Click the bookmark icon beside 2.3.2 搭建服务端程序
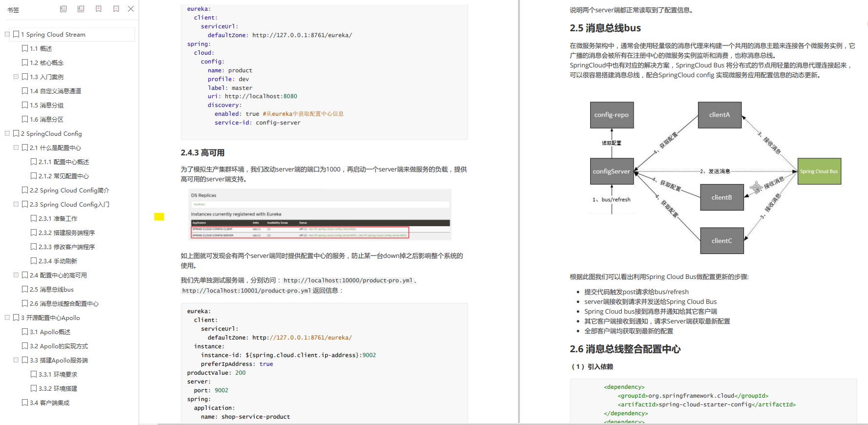This screenshot has width=868, height=425. click(x=34, y=233)
